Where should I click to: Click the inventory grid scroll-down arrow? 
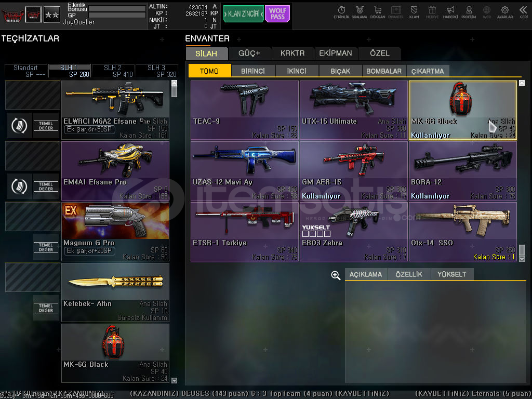[x=522, y=259]
